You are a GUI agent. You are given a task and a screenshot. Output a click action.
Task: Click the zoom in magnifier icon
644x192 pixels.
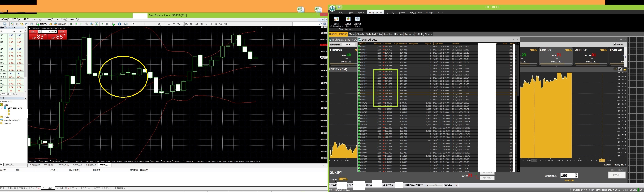(x=87, y=24)
